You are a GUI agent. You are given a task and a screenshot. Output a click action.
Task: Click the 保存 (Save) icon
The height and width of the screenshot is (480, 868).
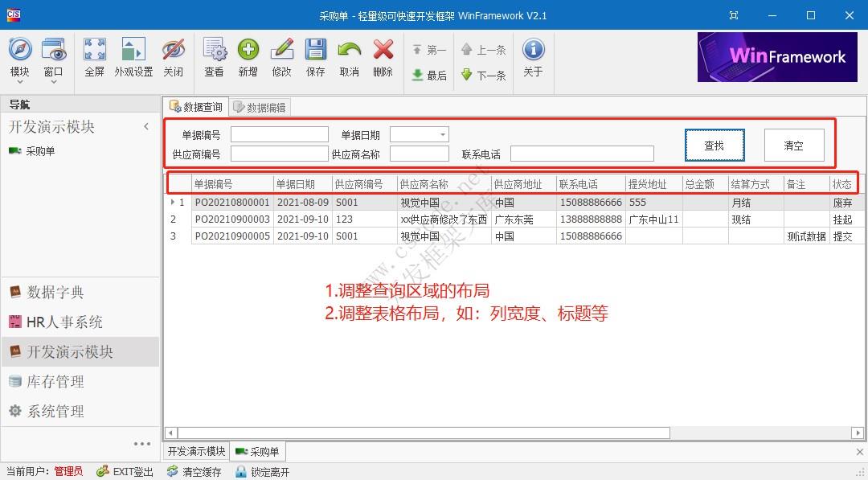[x=316, y=57]
